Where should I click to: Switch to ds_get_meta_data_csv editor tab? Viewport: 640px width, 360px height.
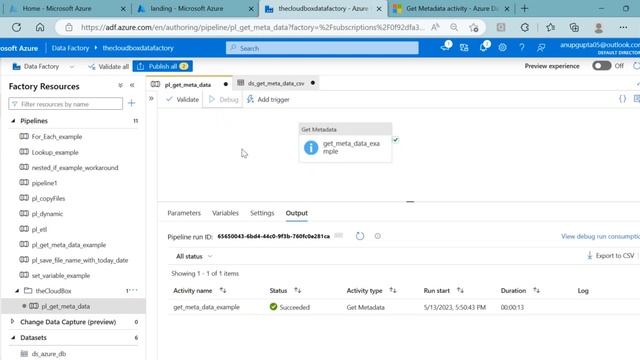(276, 83)
